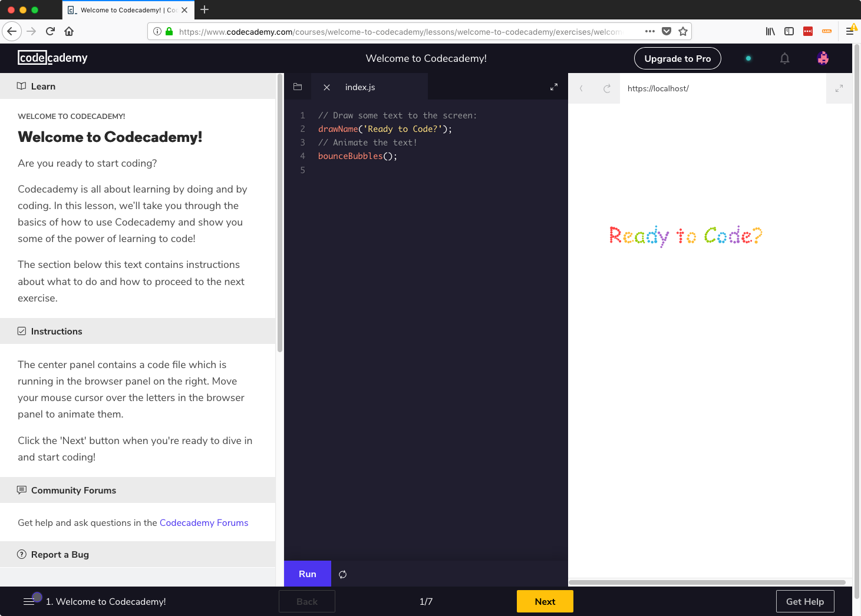Click the Codecademy logo
The width and height of the screenshot is (861, 616).
52,58
